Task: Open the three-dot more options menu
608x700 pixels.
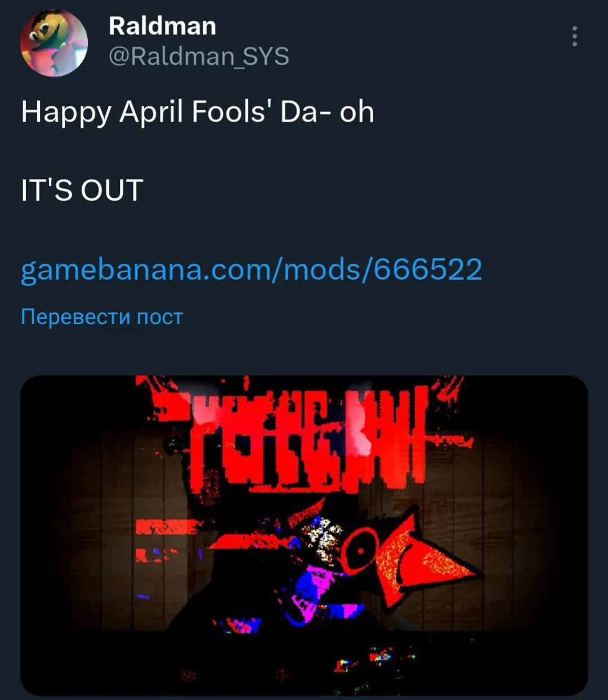Action: [x=574, y=36]
